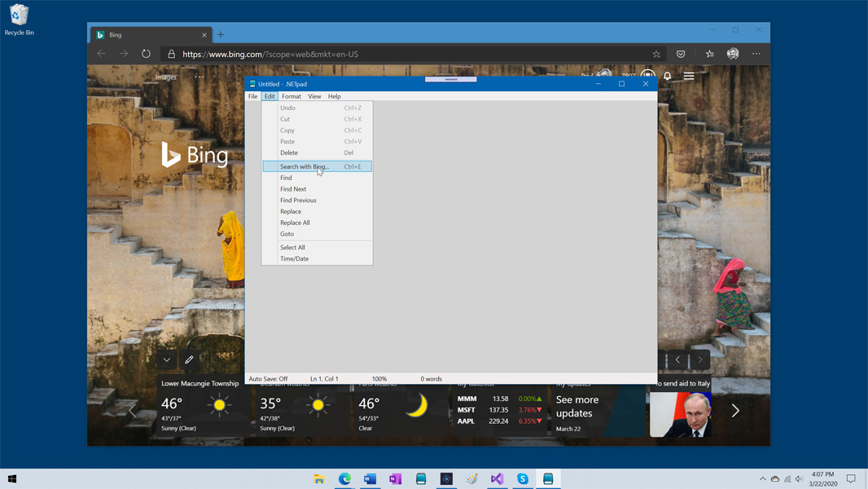Choose Search with Bing in Edit menu
868x489 pixels.
[305, 166]
